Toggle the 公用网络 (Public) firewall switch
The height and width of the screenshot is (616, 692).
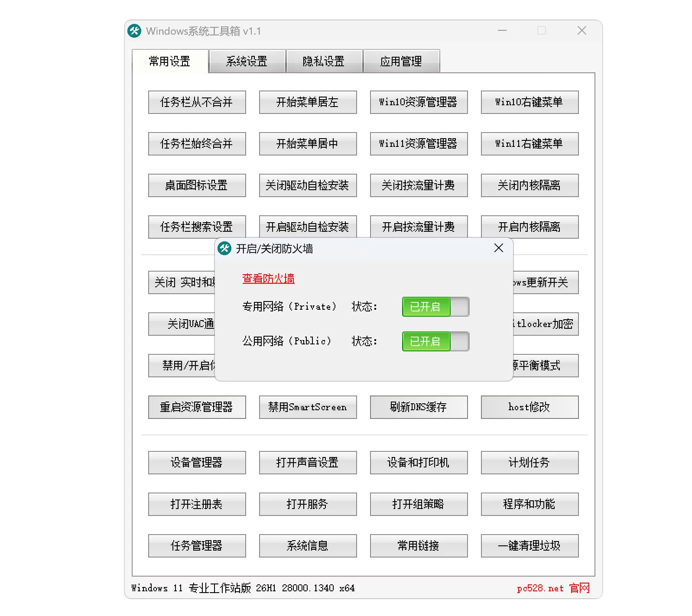pyautogui.click(x=435, y=341)
